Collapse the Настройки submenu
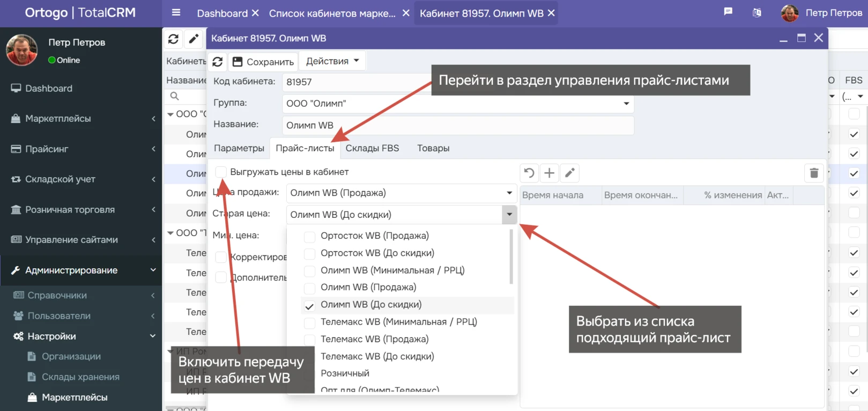 click(80, 336)
